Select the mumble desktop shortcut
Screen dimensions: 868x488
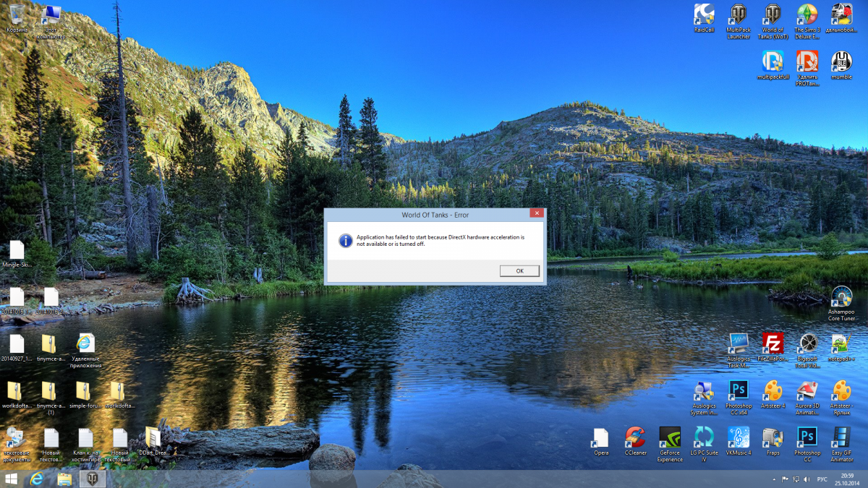coord(841,66)
